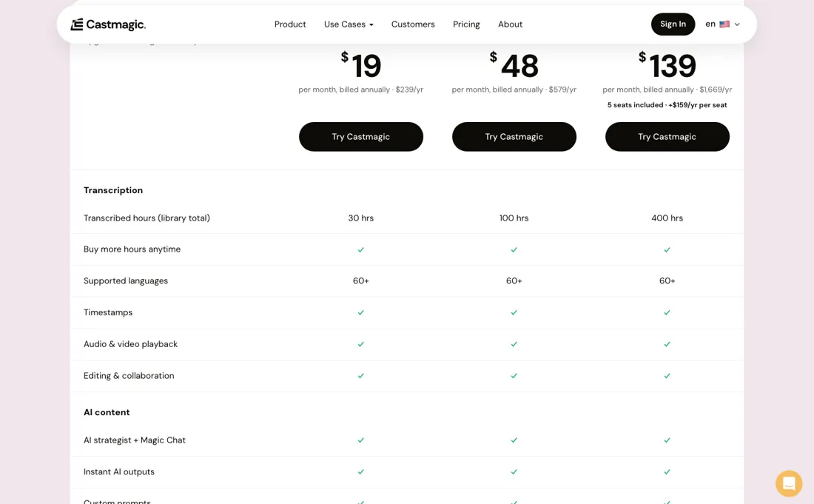
Task: Click the 5 seats included note
Action: [x=667, y=105]
